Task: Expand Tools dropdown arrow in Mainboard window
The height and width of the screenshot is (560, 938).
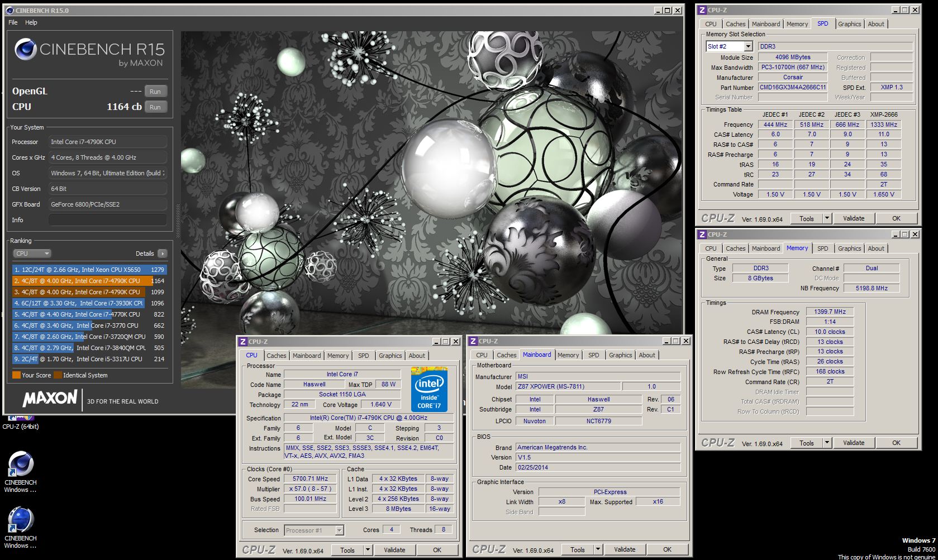Action: 598,549
